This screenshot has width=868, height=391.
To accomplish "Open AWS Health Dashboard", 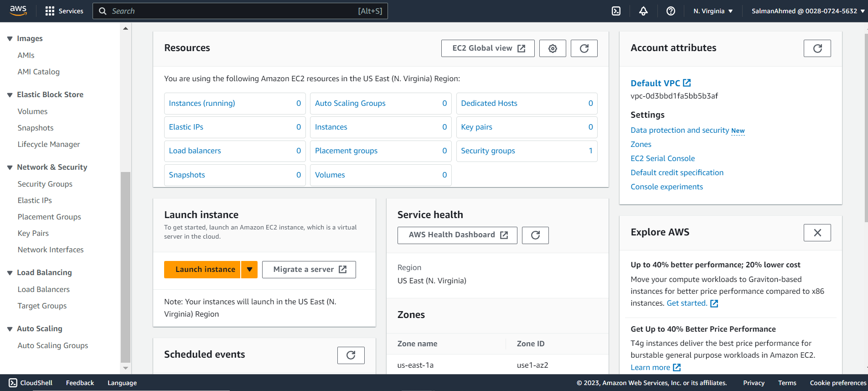I will (x=457, y=235).
